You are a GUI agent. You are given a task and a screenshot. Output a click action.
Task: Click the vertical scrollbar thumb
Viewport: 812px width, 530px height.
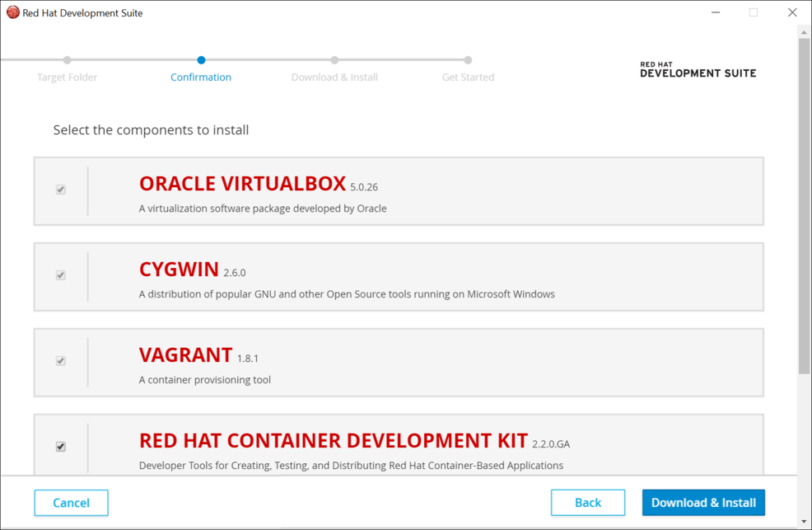805,206
